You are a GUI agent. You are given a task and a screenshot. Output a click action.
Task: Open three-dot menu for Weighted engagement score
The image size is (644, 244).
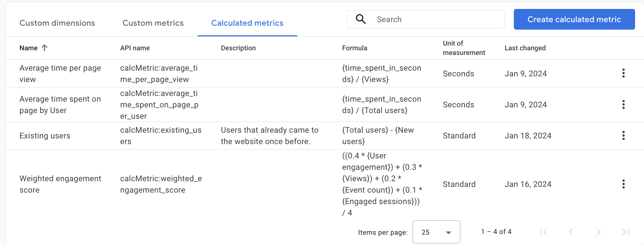pyautogui.click(x=623, y=184)
